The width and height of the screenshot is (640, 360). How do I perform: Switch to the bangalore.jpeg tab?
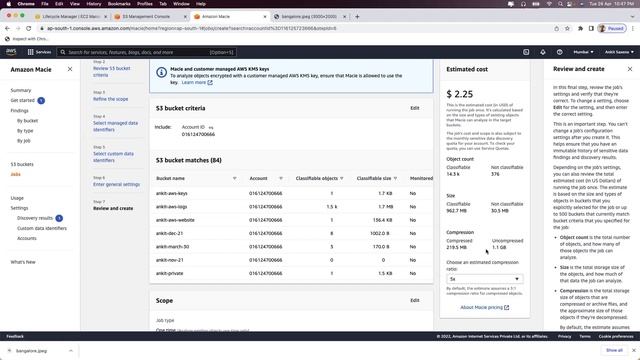pos(309,16)
